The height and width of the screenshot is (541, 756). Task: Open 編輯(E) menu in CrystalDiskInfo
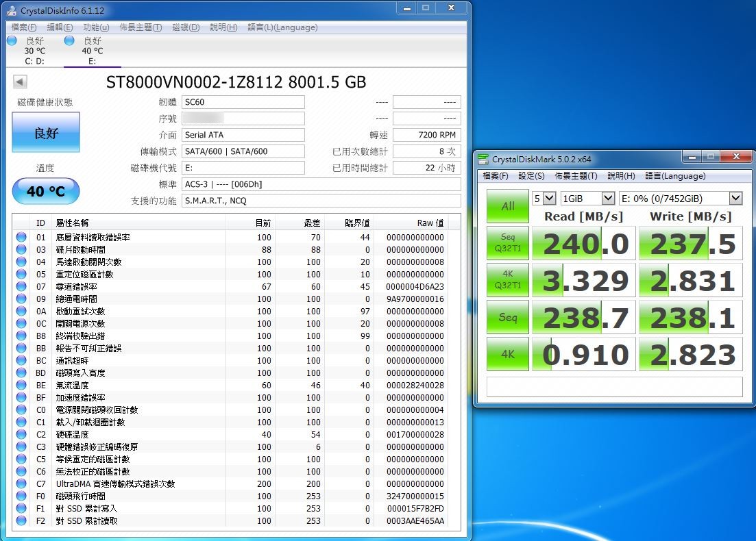tap(60, 27)
